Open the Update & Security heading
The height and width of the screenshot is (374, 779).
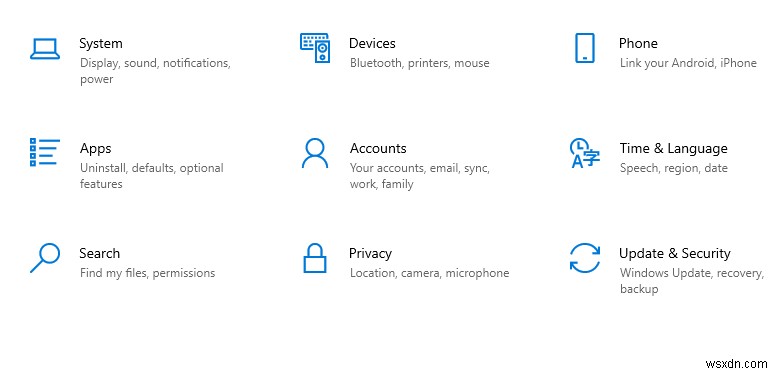[x=675, y=253]
